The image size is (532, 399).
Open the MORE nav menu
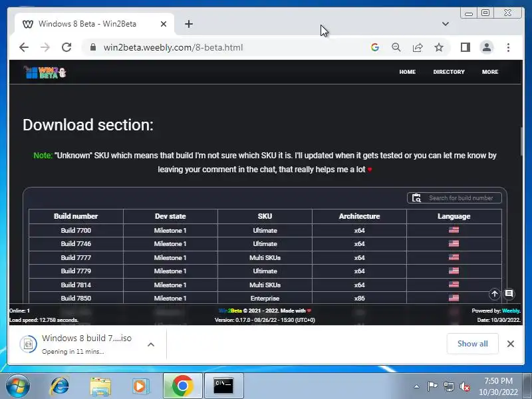tap(490, 72)
